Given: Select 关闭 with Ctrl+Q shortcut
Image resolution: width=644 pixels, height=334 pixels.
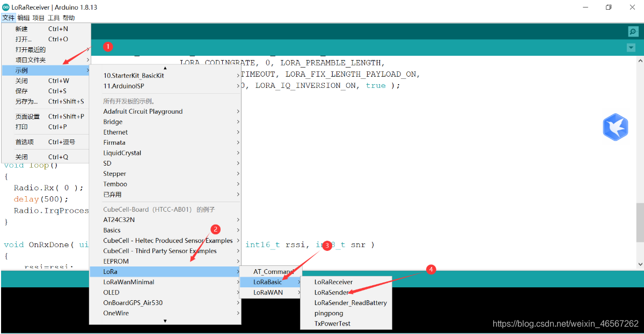Looking at the screenshot, I should [46, 157].
